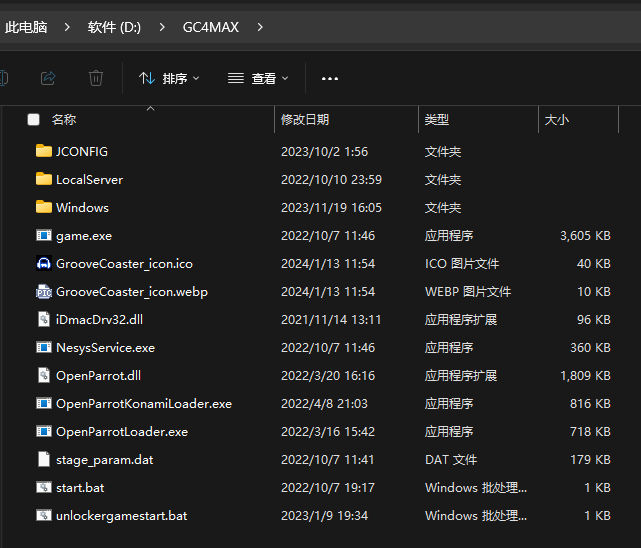Sort by 修改日期 column header
This screenshot has width=641, height=548.
click(x=305, y=120)
